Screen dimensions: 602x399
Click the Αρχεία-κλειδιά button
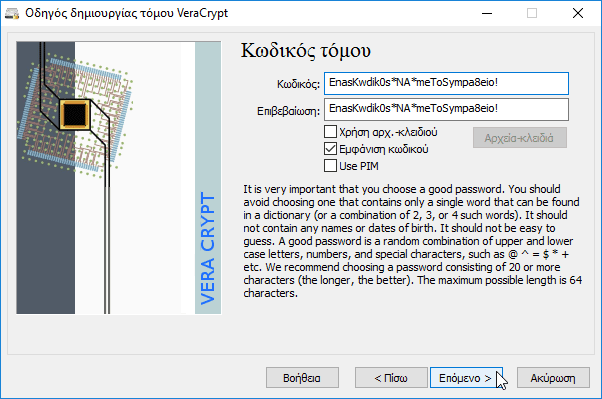519,138
